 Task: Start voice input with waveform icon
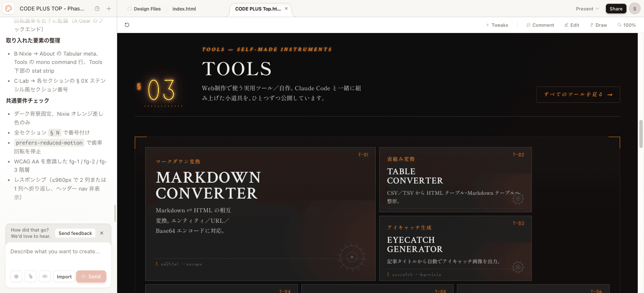click(45, 276)
